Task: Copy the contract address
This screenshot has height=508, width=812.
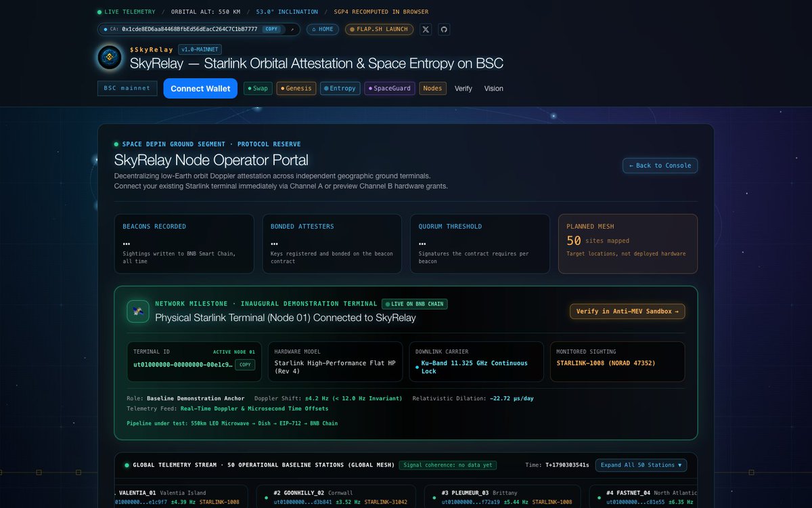Action: (271, 29)
